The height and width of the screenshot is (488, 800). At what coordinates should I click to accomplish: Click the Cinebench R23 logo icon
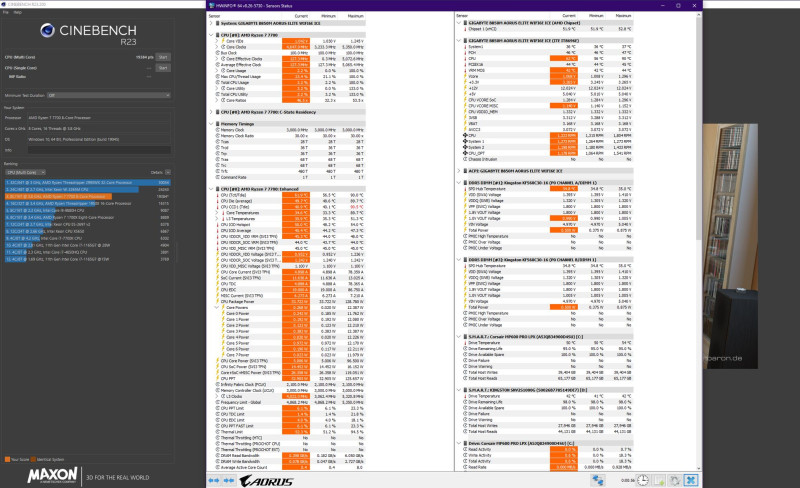tap(47, 31)
